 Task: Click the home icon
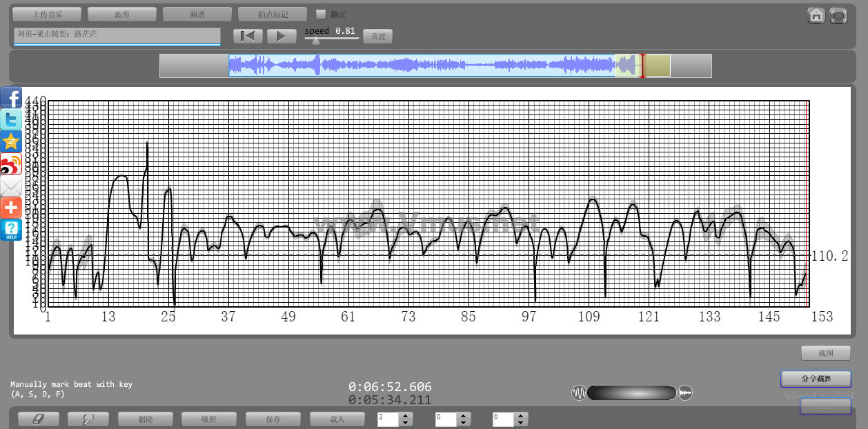[x=816, y=16]
